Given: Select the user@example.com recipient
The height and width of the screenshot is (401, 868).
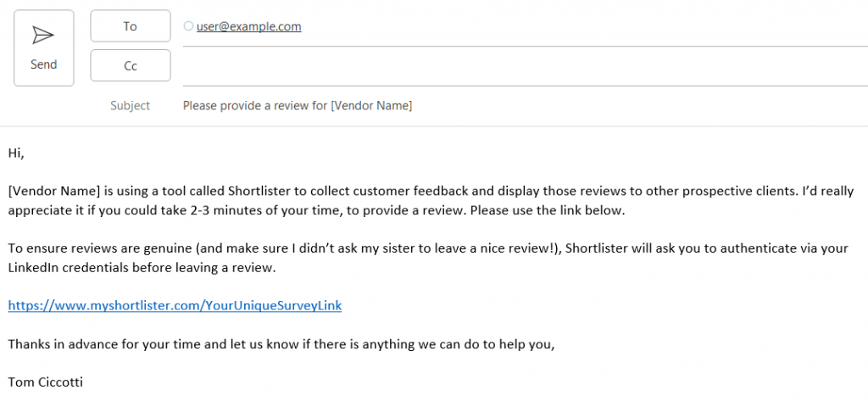Looking at the screenshot, I should click(248, 26).
